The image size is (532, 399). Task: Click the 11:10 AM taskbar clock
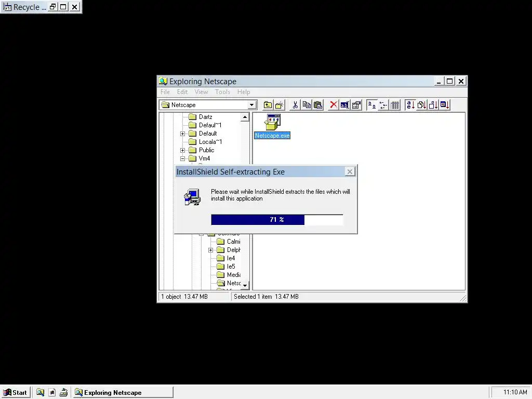[515, 393]
